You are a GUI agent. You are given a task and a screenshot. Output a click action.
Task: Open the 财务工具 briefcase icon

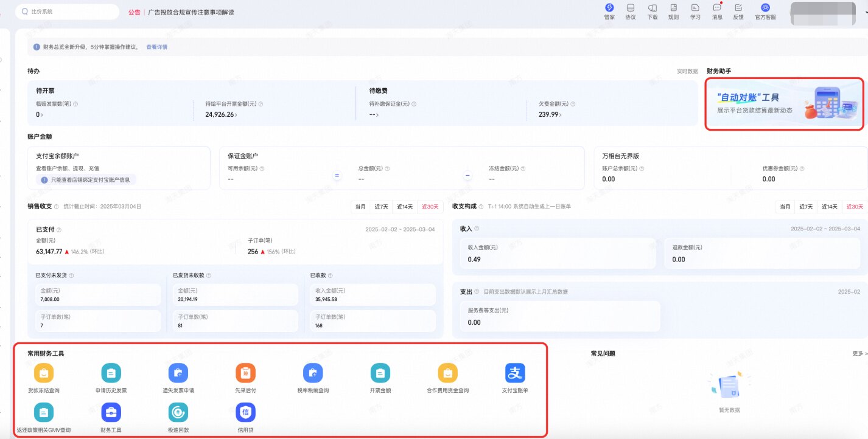[111, 412]
